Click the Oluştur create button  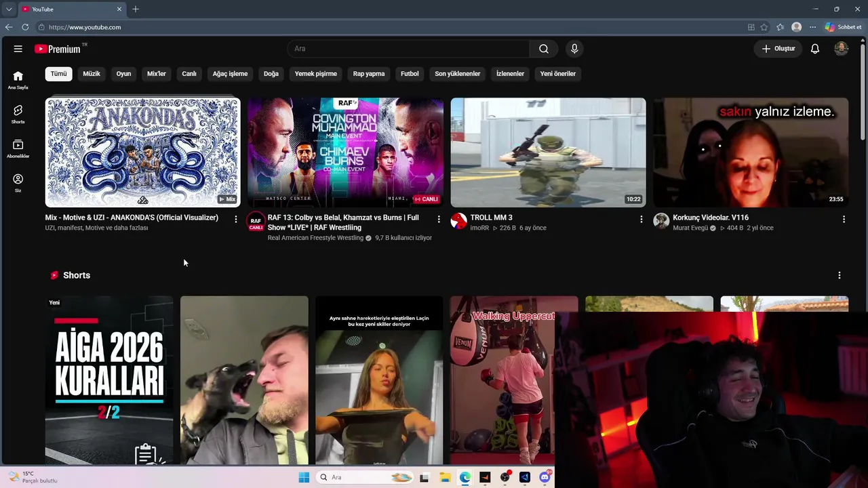[778, 49]
